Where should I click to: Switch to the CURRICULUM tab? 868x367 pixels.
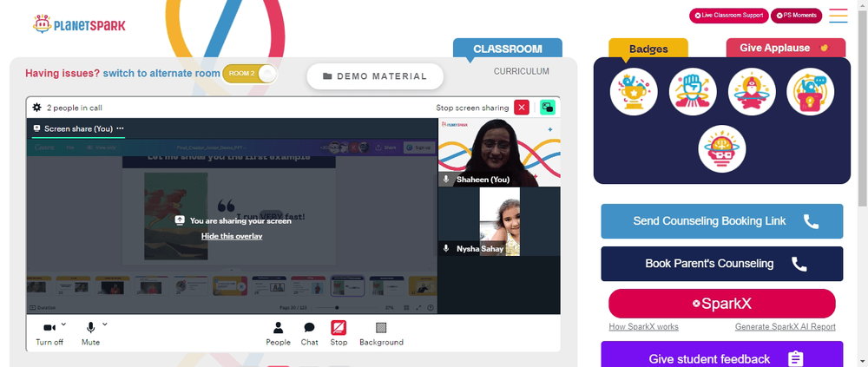point(522,71)
